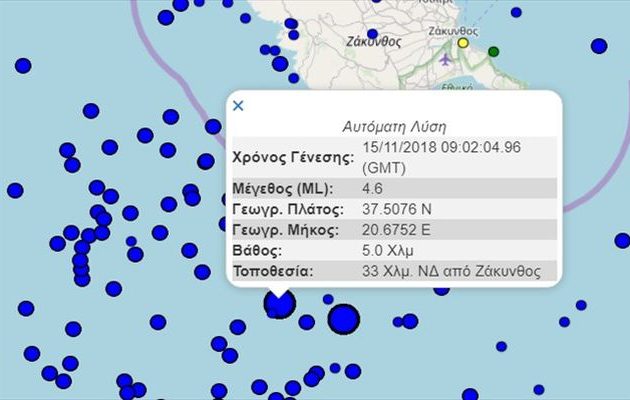Click the blue marker at far left edge
The image size is (630, 400).
(15, 190)
